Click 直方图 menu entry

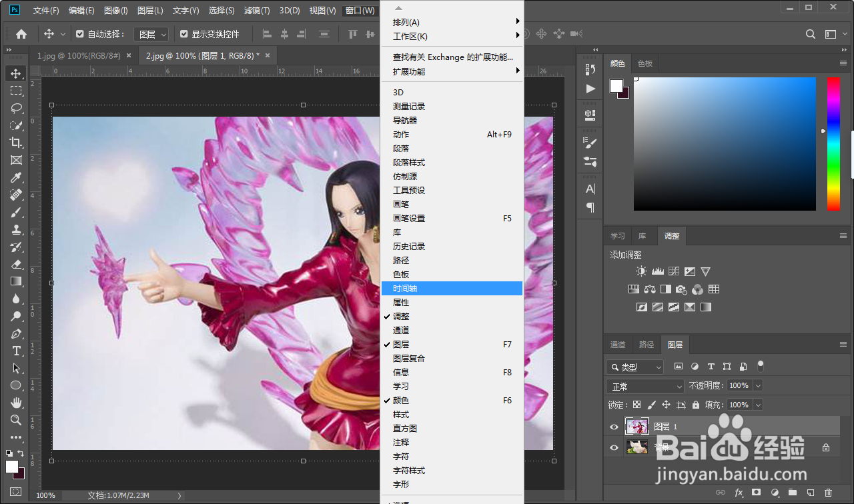point(452,428)
